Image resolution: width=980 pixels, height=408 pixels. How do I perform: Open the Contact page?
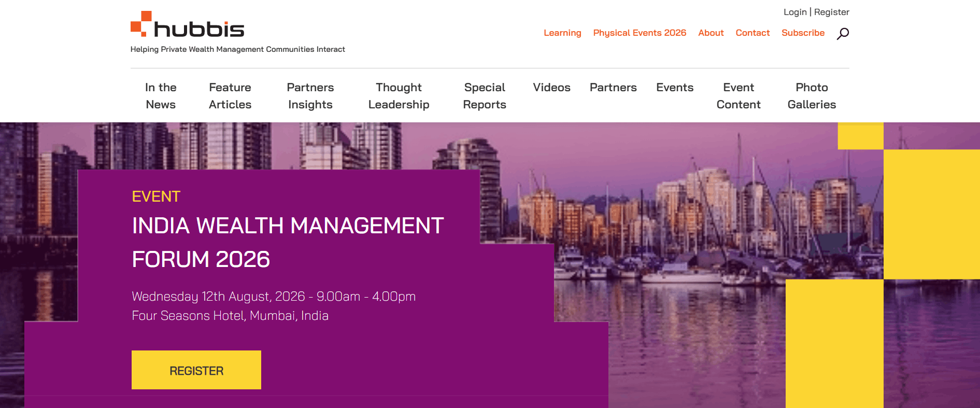[x=752, y=33]
